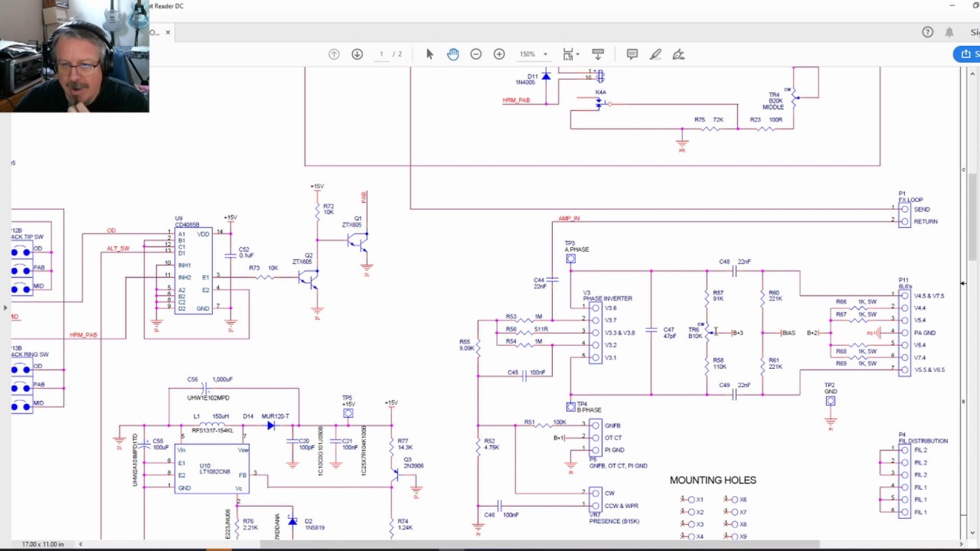This screenshot has height=551, width=980.
Task: Click the 'PRESENCE (B15K)' label
Action: [x=614, y=521]
